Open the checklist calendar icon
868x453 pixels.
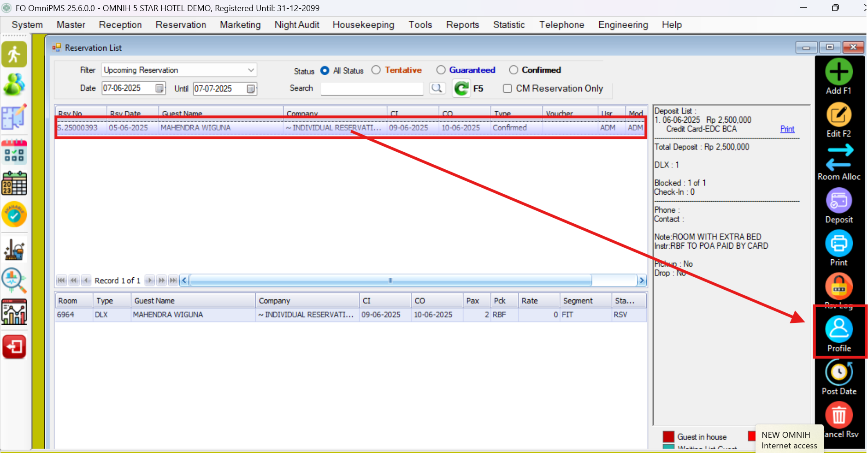(14, 152)
